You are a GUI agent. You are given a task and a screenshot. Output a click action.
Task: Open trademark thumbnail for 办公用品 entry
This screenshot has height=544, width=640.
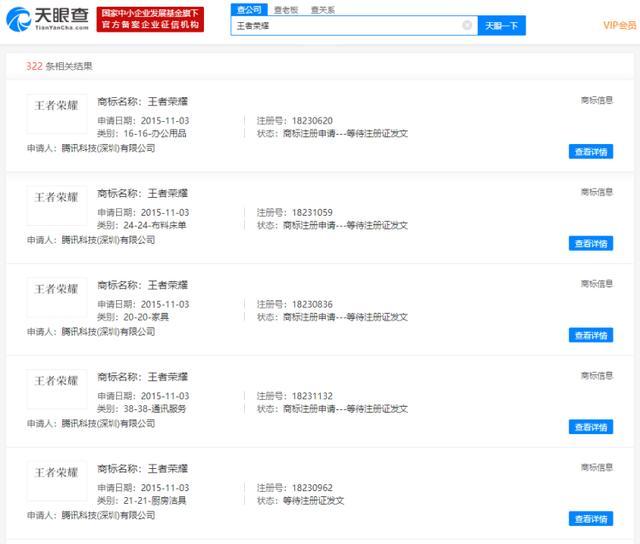point(57,105)
